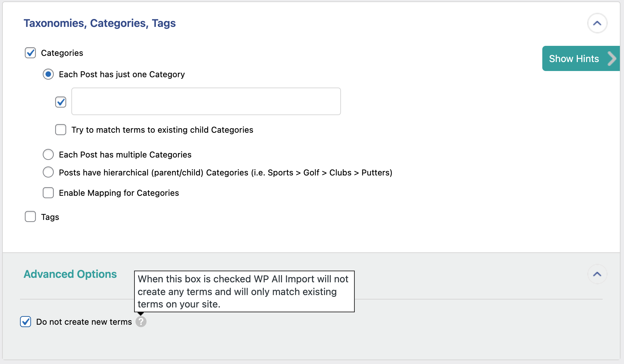Focus the empty category text field
This screenshot has height=364, width=624.
pos(206,101)
